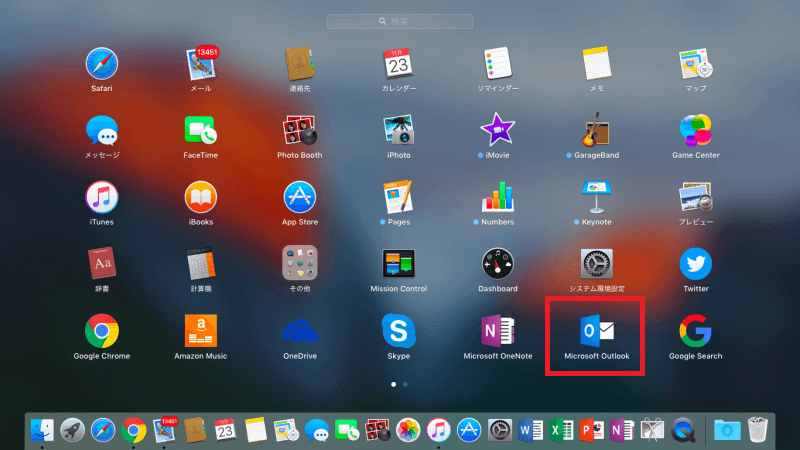Launch iPhoto app
Viewport: 800px width, 450px height.
coord(398,131)
